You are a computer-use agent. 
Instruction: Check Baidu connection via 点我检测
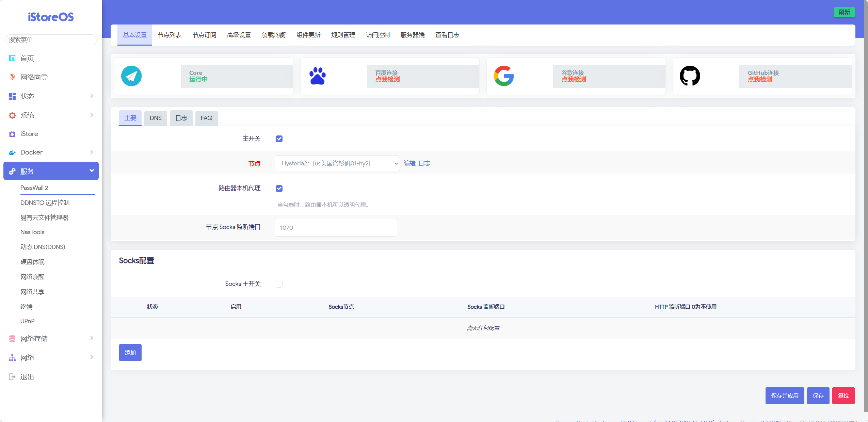[x=388, y=79]
